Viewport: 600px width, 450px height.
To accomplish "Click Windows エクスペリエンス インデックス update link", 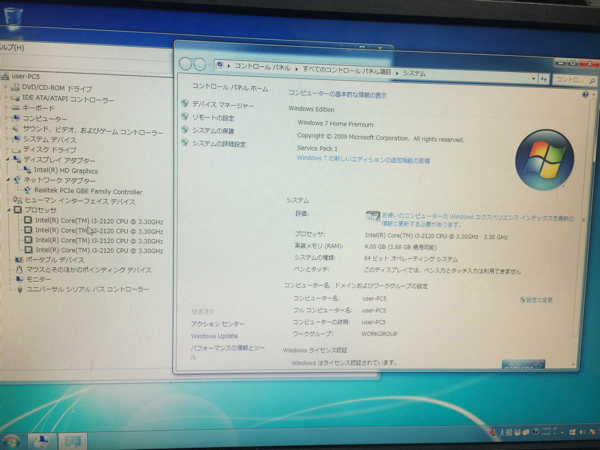I will (478, 220).
